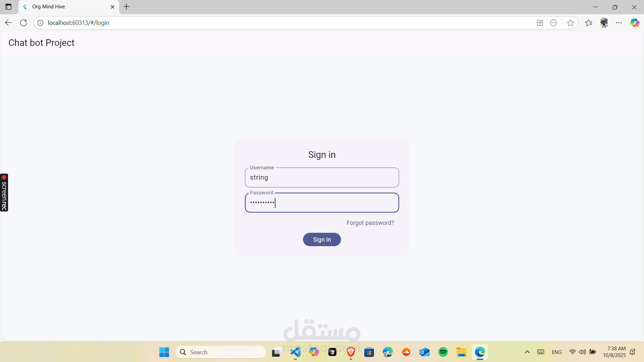Screen dimensions: 644x362
Task: Open the favorites list icon
Action: point(589,23)
